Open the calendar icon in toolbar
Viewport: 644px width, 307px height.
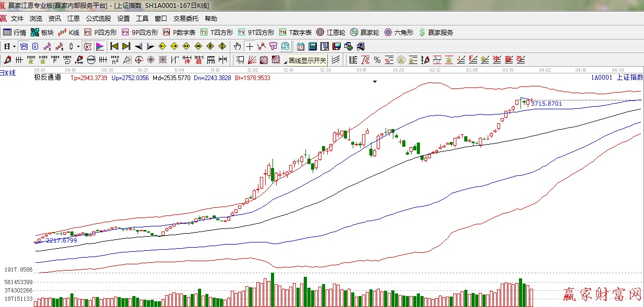click(x=301, y=46)
